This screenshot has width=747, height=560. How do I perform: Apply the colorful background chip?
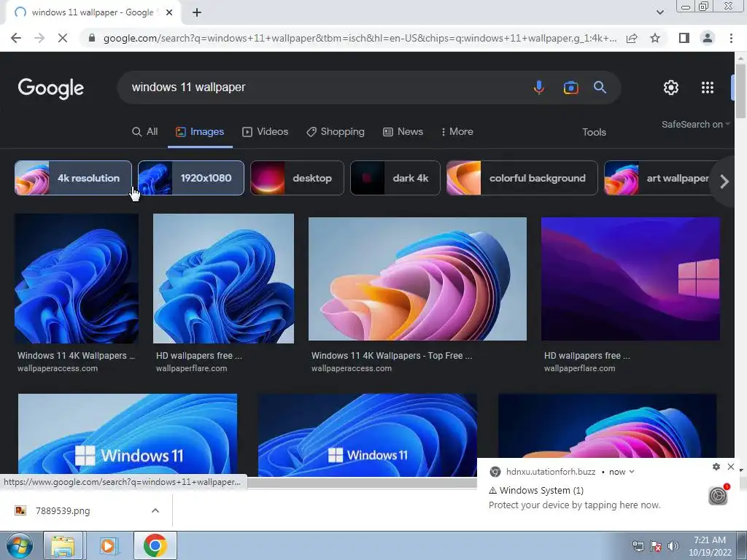click(522, 178)
